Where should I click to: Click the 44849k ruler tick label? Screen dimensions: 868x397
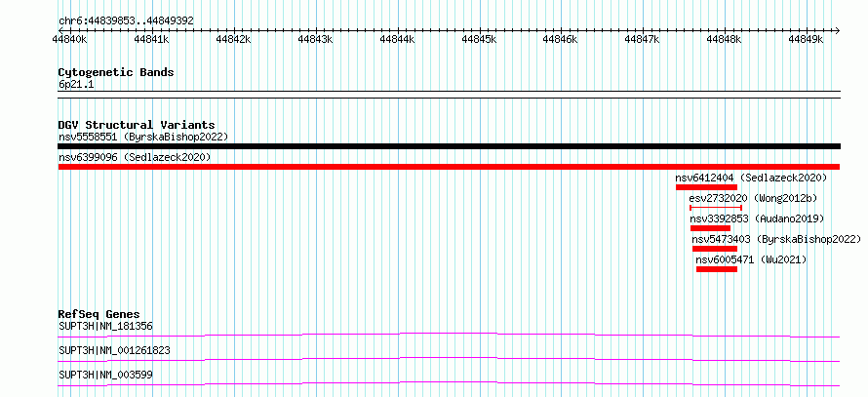point(806,39)
